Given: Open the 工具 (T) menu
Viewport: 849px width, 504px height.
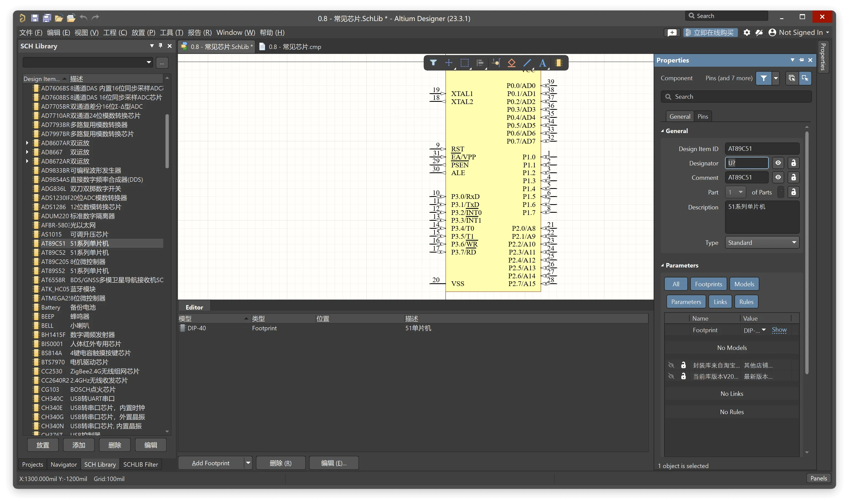Looking at the screenshot, I should click(x=171, y=33).
